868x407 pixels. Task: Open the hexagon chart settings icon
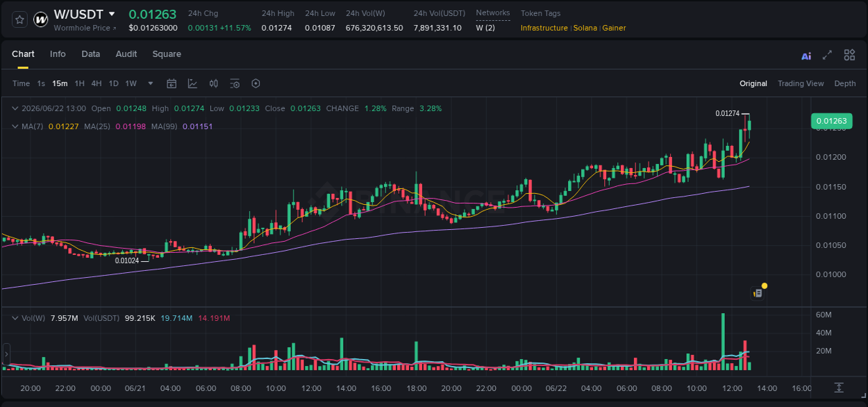tap(256, 83)
